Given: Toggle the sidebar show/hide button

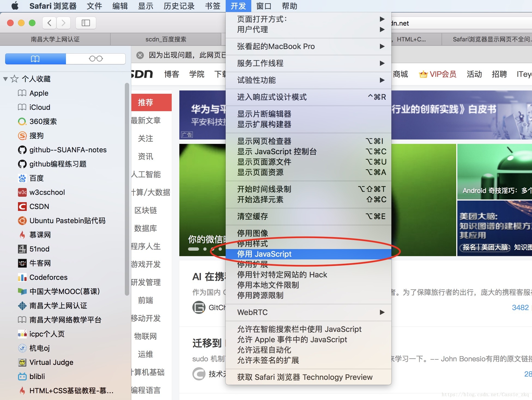Looking at the screenshot, I should pos(86,23).
